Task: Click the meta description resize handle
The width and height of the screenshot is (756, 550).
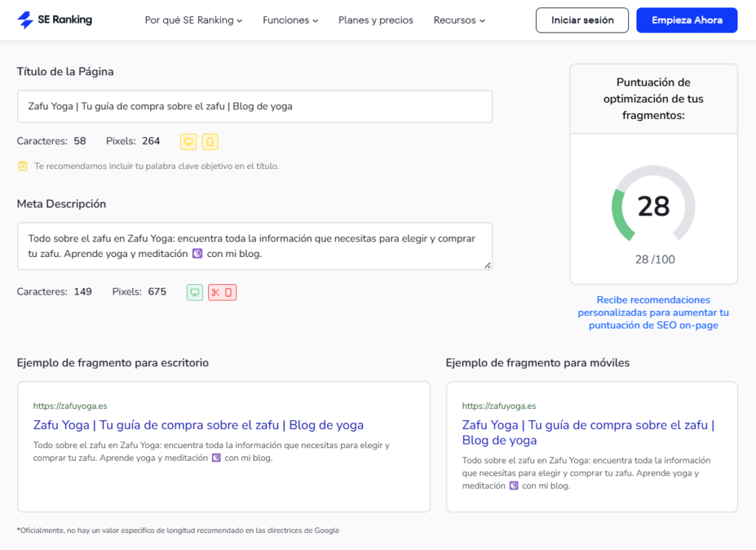Action: click(487, 265)
